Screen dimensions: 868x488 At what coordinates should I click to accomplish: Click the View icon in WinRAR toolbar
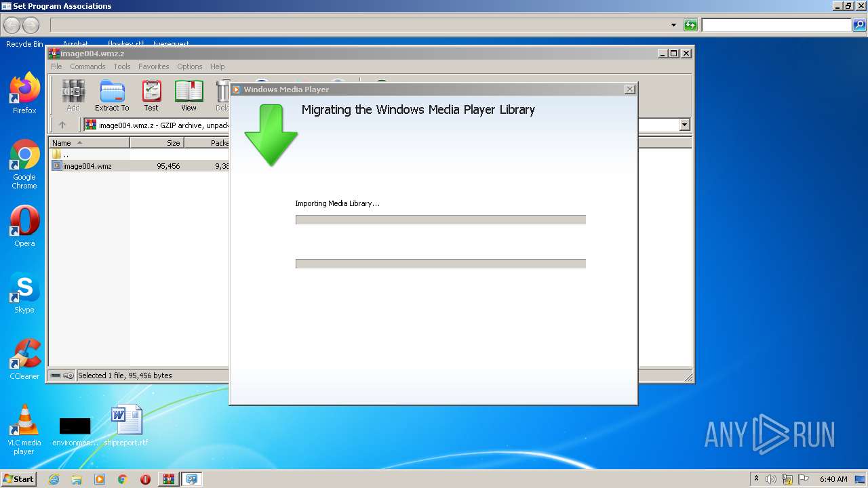coord(189,96)
